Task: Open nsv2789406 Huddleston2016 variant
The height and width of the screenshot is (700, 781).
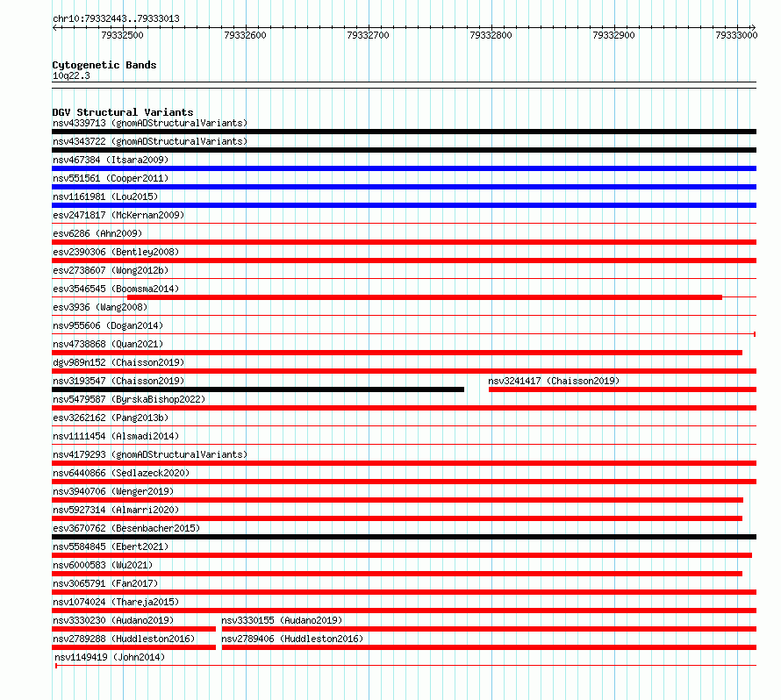Action: (x=292, y=639)
